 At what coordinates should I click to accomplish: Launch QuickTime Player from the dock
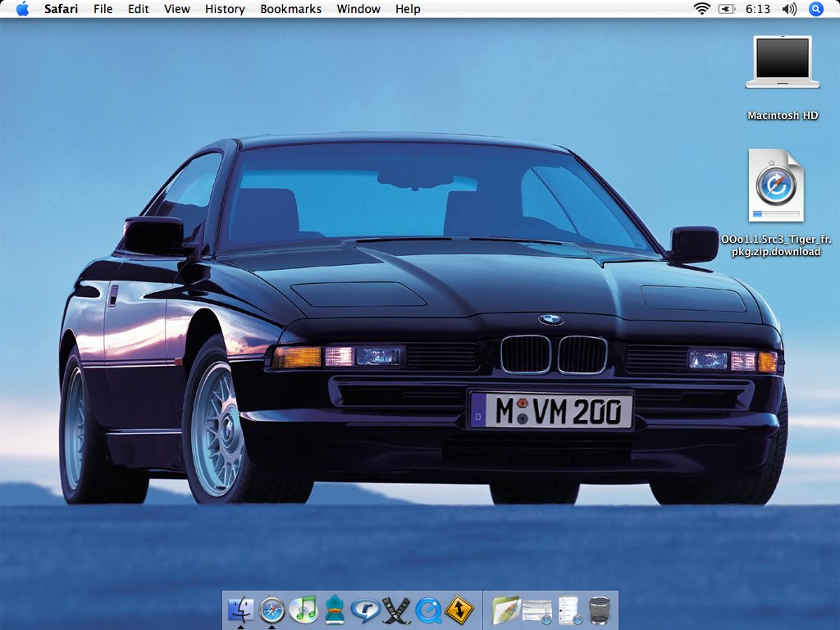coord(428,609)
